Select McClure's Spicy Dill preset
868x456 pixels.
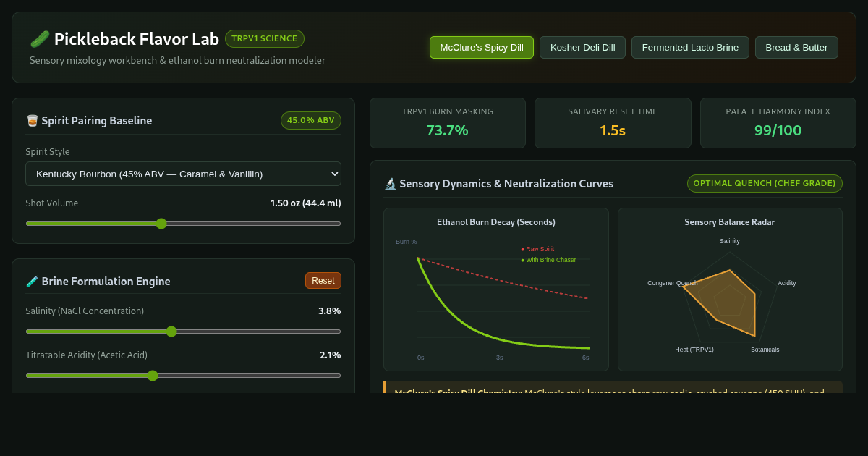tap(482, 48)
